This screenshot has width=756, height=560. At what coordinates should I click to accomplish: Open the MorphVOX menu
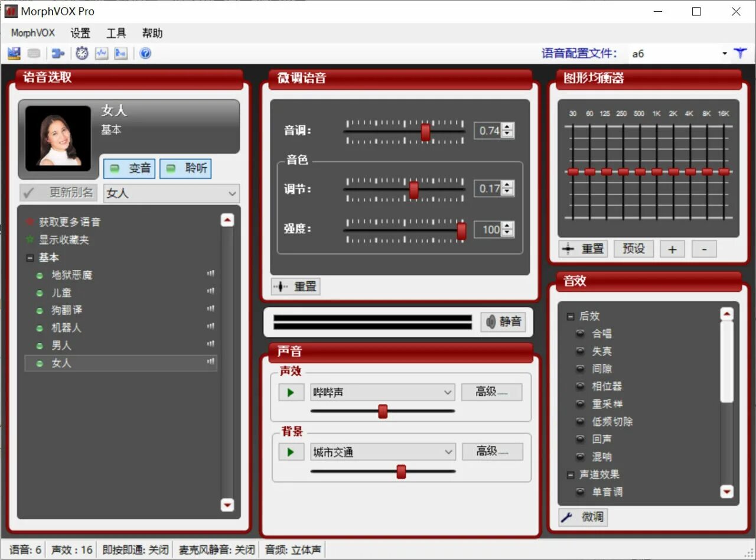tap(33, 33)
